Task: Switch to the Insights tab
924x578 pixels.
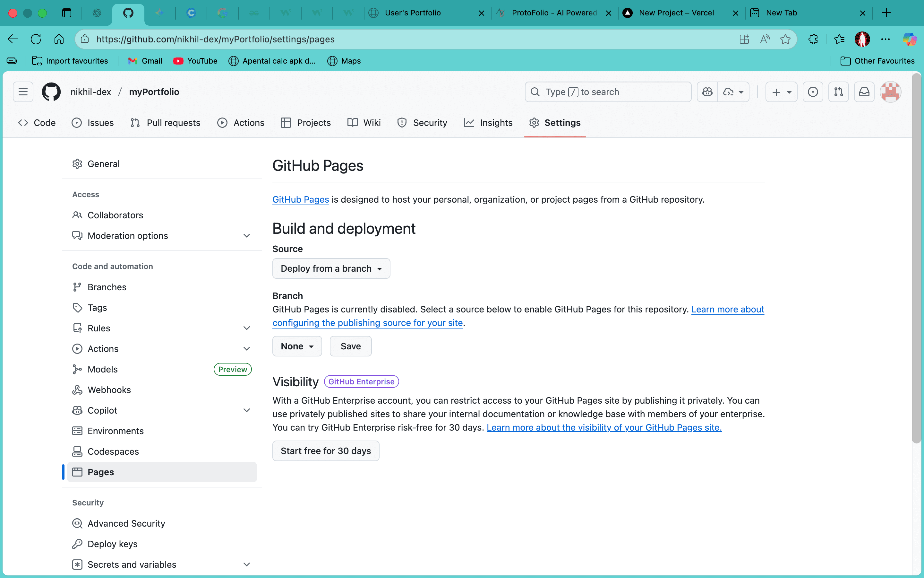Action: coord(488,123)
